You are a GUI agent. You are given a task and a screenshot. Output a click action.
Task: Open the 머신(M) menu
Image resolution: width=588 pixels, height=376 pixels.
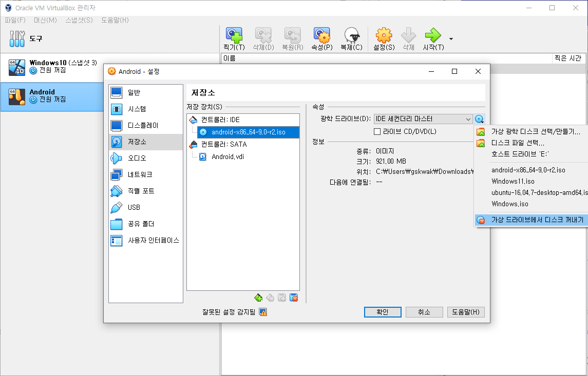45,20
